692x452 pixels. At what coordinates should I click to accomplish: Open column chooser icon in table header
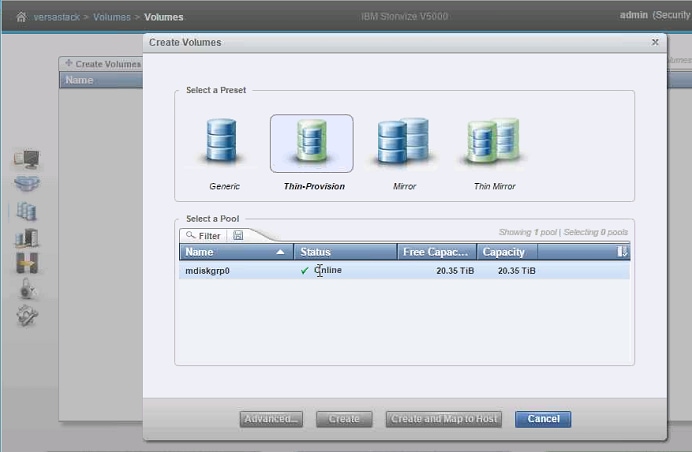coord(622,252)
